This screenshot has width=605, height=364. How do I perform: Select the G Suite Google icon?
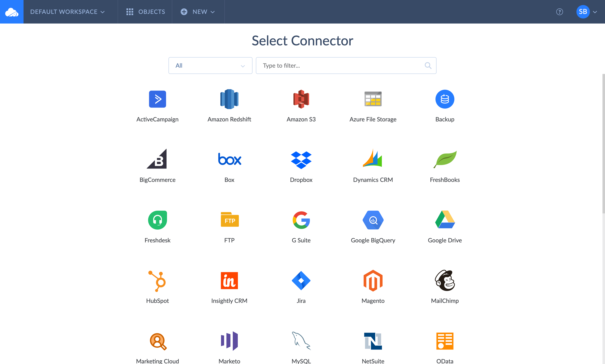pyautogui.click(x=301, y=220)
